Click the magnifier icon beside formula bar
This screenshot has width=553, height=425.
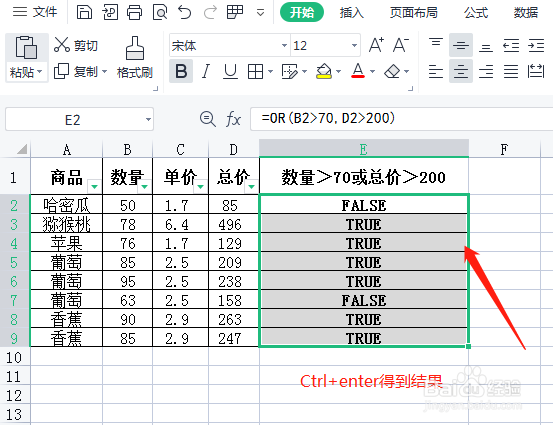click(x=208, y=119)
